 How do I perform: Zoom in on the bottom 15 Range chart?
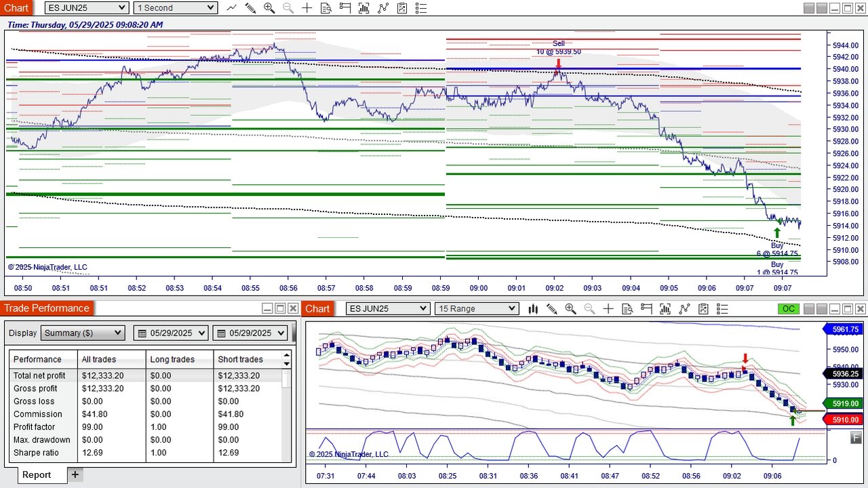pos(570,308)
